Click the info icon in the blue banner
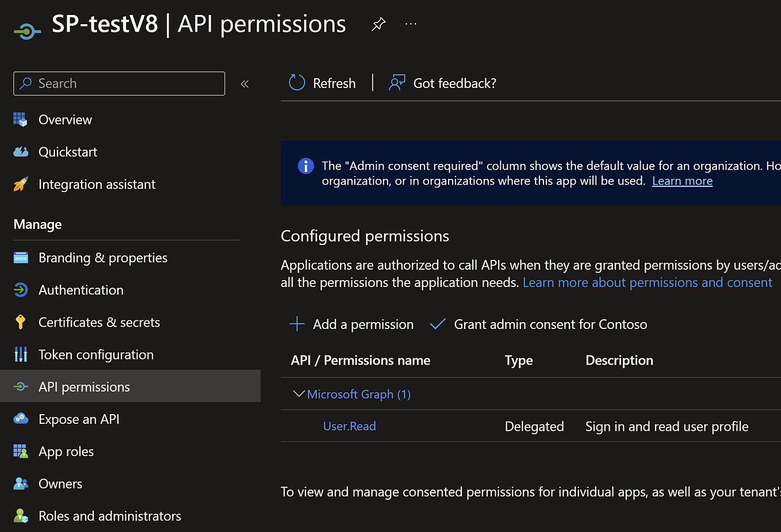The width and height of the screenshot is (781, 532). click(x=305, y=166)
